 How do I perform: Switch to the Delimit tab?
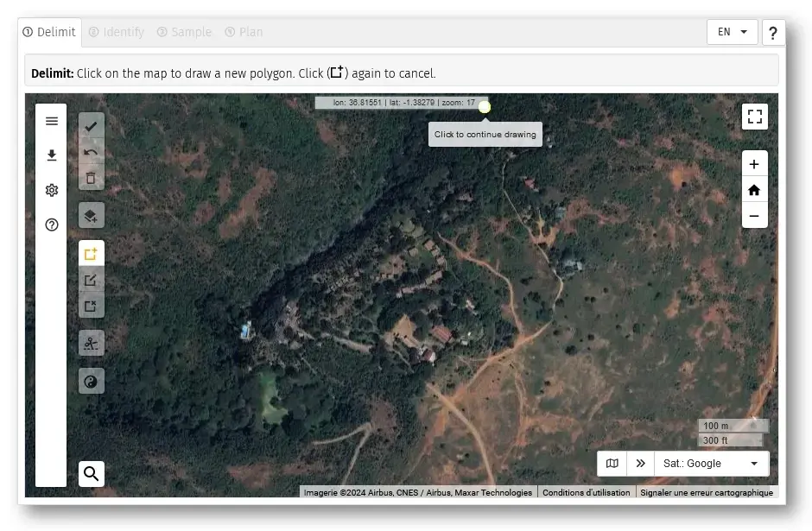click(50, 32)
